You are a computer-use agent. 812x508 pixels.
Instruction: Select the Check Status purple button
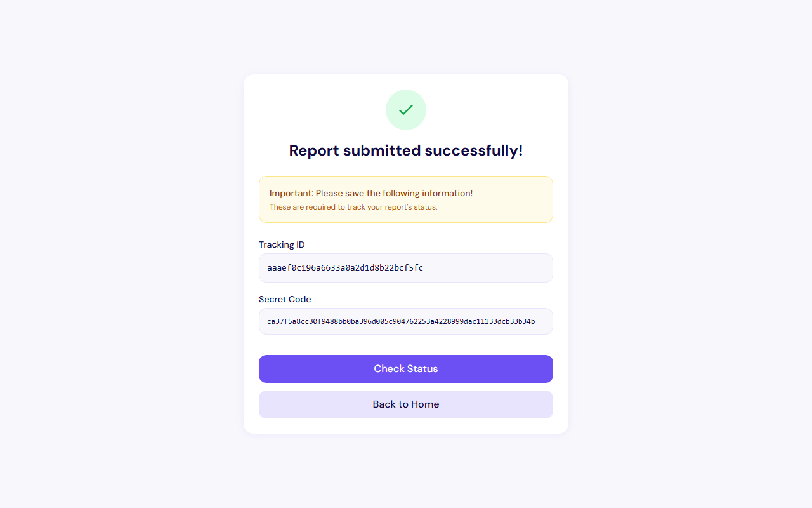(x=405, y=369)
